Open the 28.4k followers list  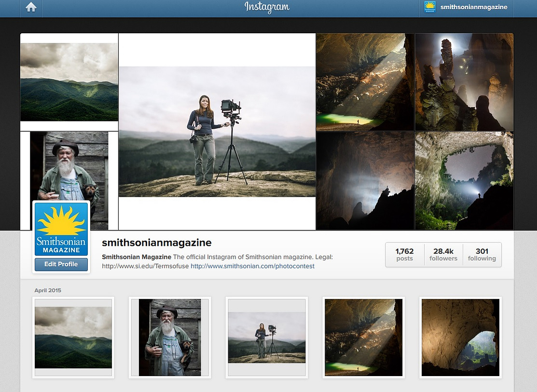coord(443,255)
